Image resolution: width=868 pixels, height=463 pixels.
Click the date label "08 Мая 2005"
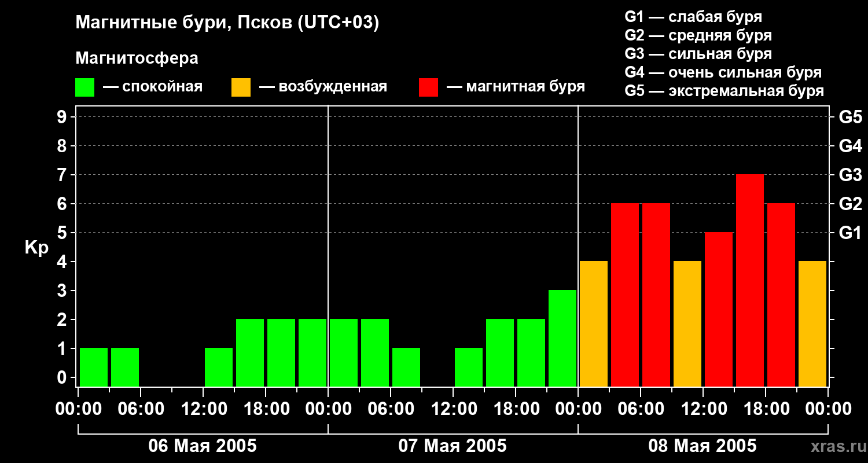(703, 446)
